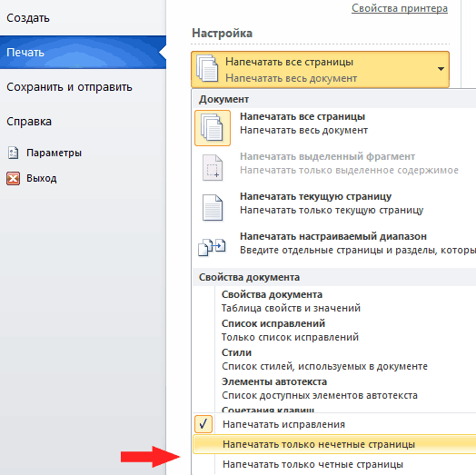476x475 pixels.
Task: Select Напечатать настраиваемый диапазон option
Action: coord(334,243)
